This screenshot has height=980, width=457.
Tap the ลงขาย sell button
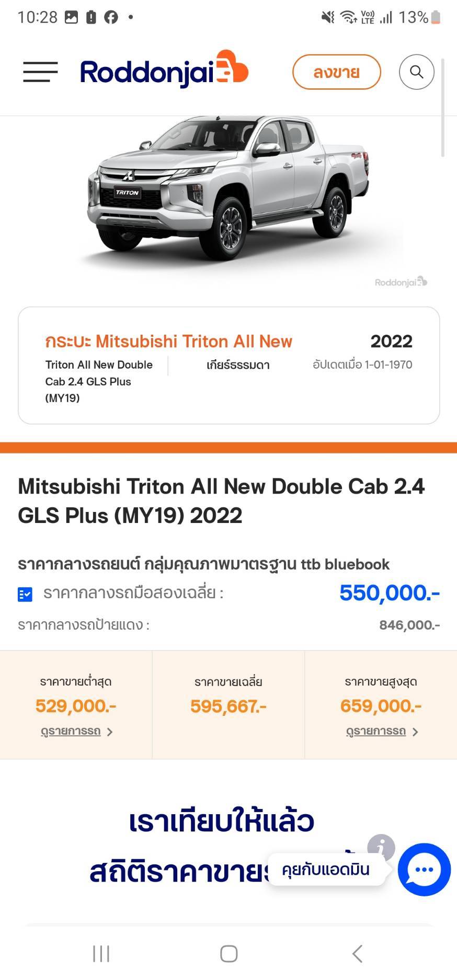point(336,72)
